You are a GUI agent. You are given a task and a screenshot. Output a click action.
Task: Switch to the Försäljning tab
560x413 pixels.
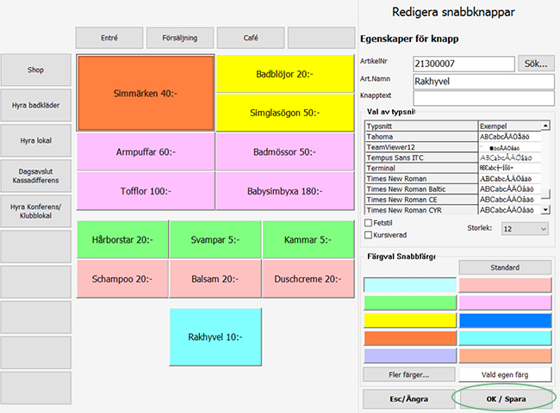(180, 38)
